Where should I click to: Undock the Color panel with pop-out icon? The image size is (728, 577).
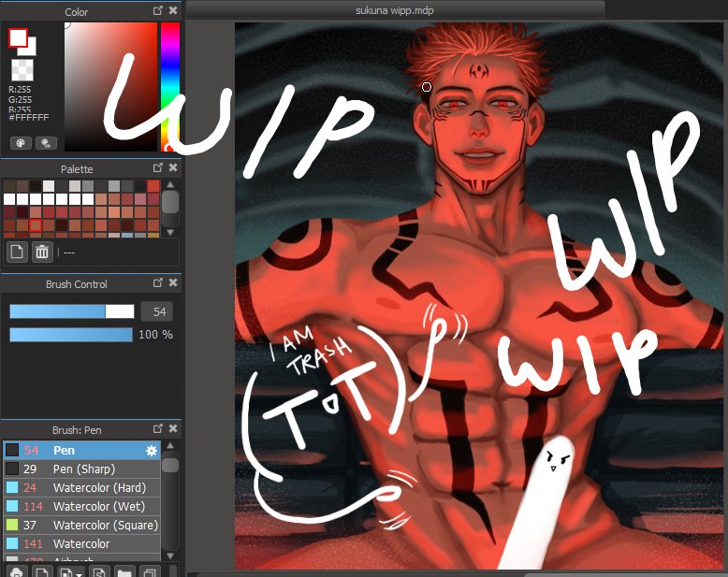pyautogui.click(x=158, y=10)
